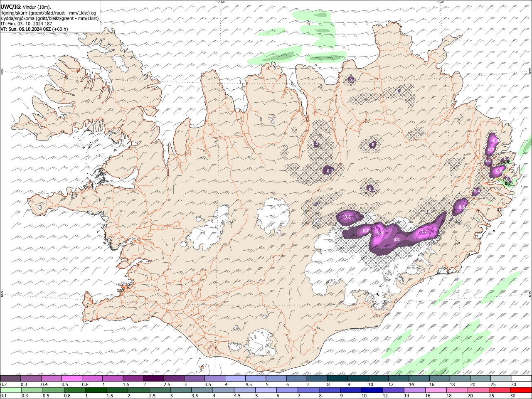Select the darkest green swatch labeled 1
Viewport: 532px width, 399px height.
coord(96,390)
